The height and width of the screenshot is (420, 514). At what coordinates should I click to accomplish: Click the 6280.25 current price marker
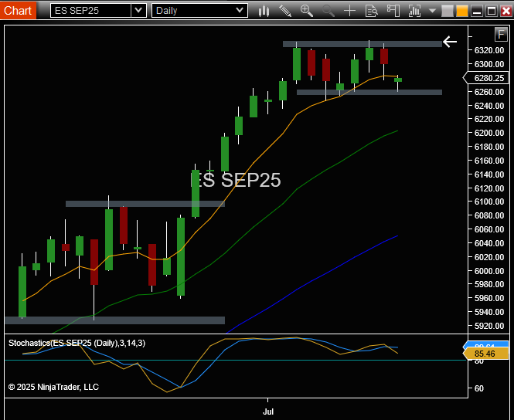click(x=486, y=78)
